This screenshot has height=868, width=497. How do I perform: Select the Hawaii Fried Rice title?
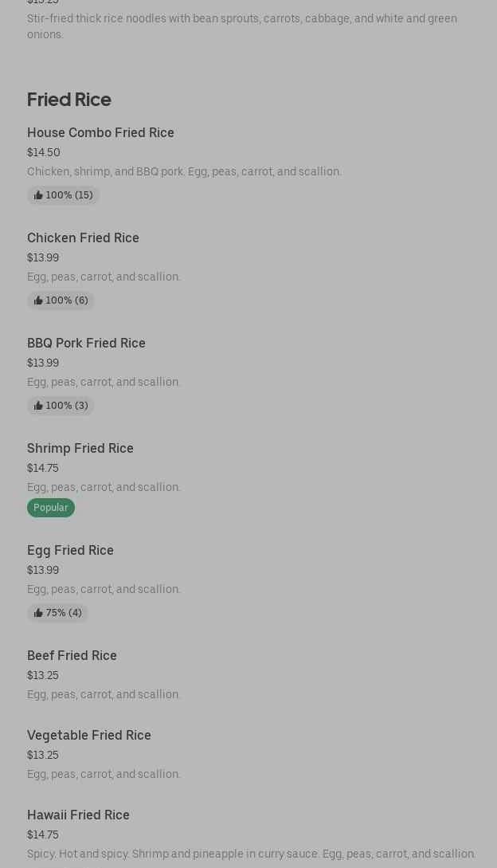tap(78, 815)
